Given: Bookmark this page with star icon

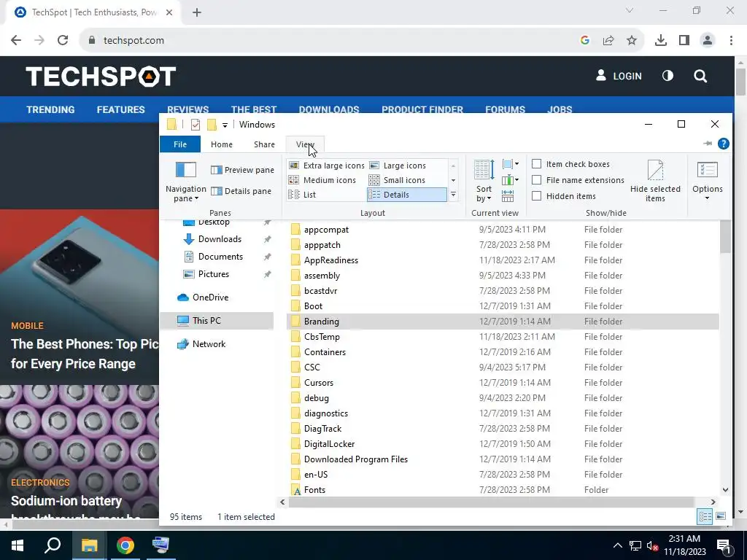Looking at the screenshot, I should point(632,41).
